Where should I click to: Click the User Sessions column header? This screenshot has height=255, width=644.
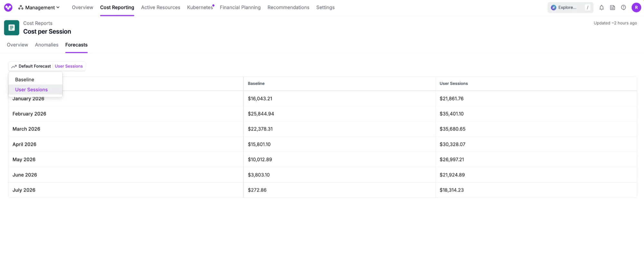pos(454,83)
